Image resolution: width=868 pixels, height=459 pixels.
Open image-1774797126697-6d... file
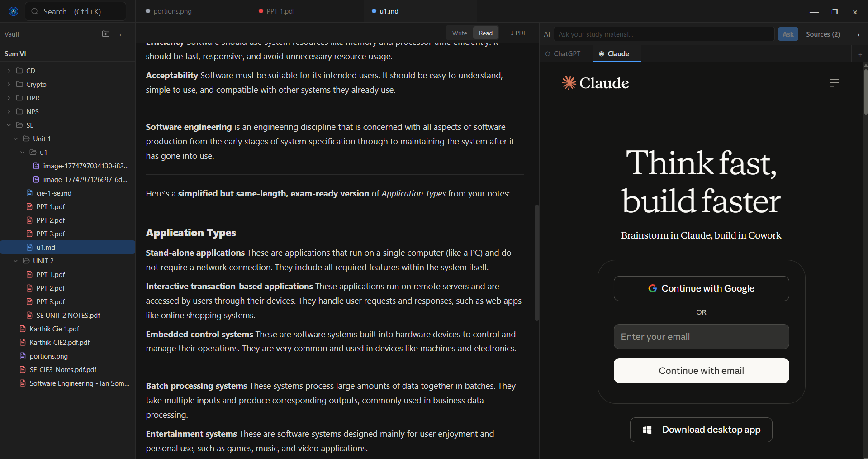(68, 179)
